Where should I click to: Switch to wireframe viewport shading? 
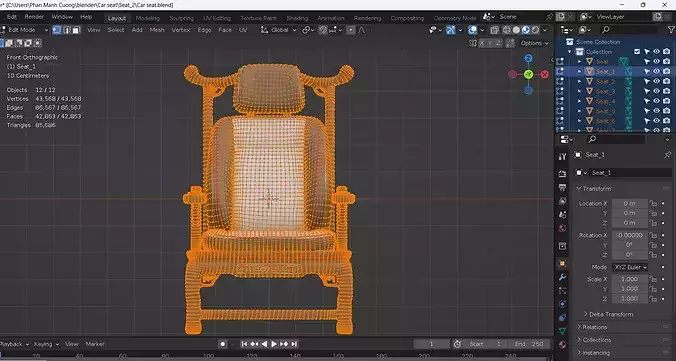[x=507, y=30]
